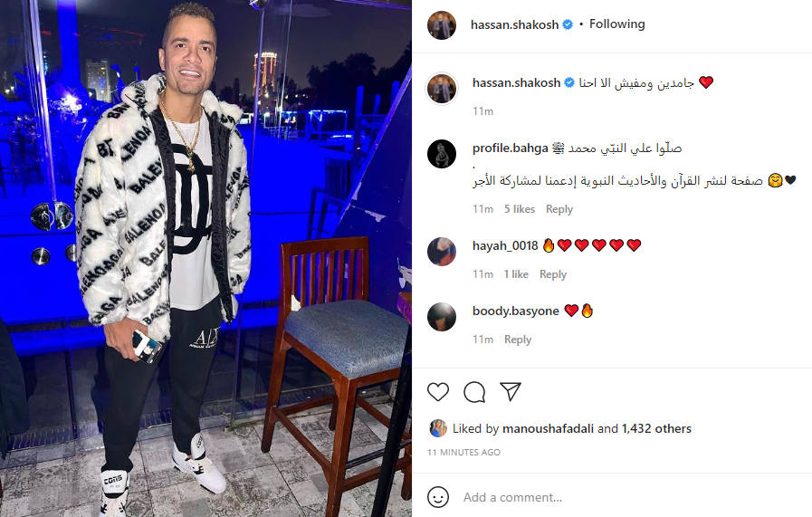Open the post photo of man in Balenciaga jacket
This screenshot has width=812, height=517.
205,259
